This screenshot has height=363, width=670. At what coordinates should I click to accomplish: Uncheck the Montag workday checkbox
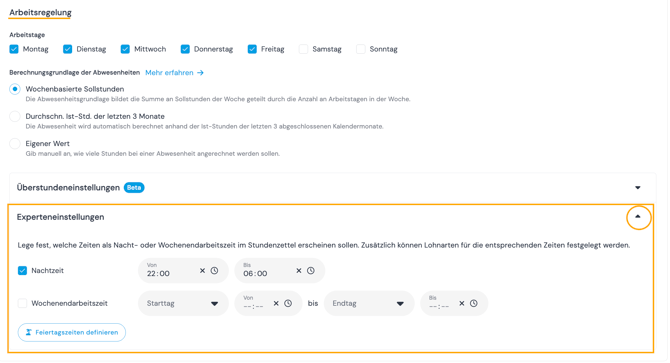coord(14,49)
